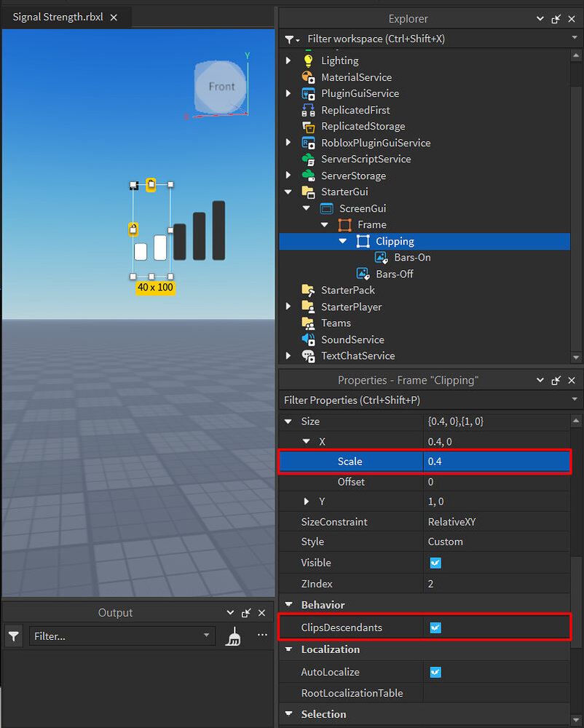This screenshot has height=728, width=584.
Task: Open the Output panel's more options menu
Action: click(x=261, y=636)
